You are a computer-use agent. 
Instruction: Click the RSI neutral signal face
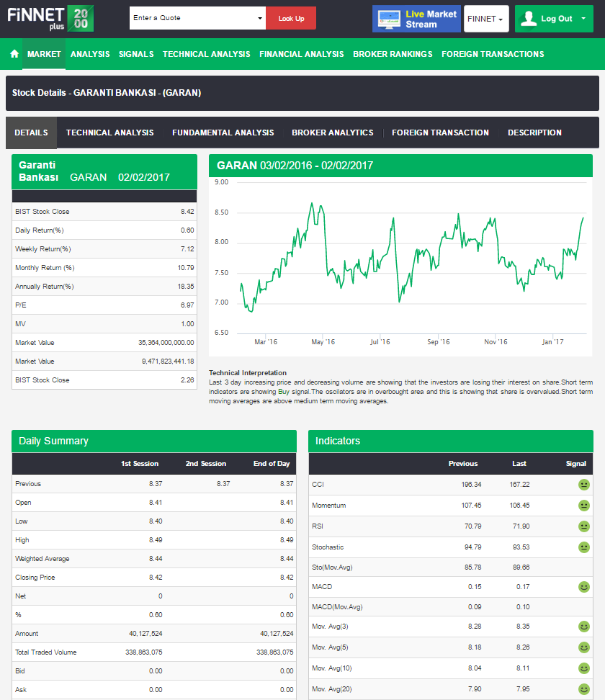[x=583, y=526]
